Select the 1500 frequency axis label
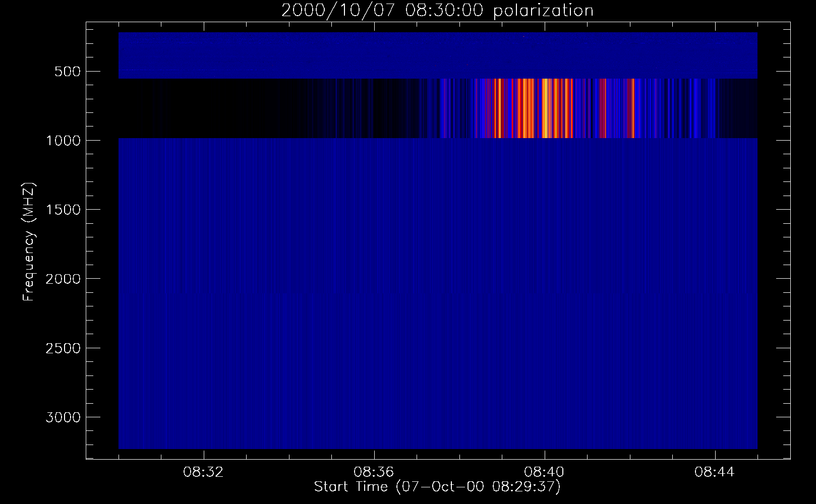816x504 pixels. click(63, 210)
